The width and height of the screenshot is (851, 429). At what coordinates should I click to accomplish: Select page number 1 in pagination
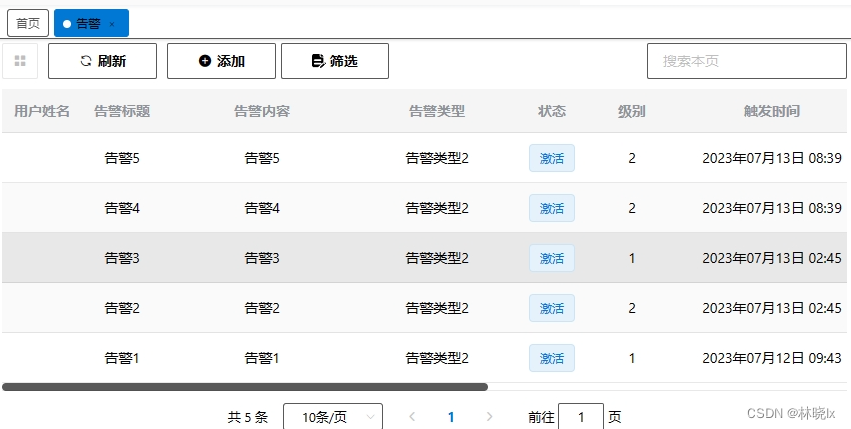tap(450, 417)
